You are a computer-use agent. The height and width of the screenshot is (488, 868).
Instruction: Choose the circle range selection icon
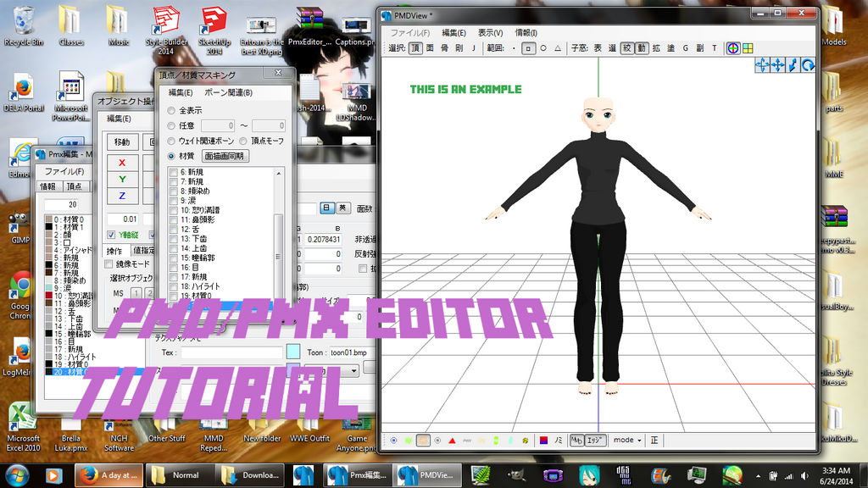tap(542, 49)
